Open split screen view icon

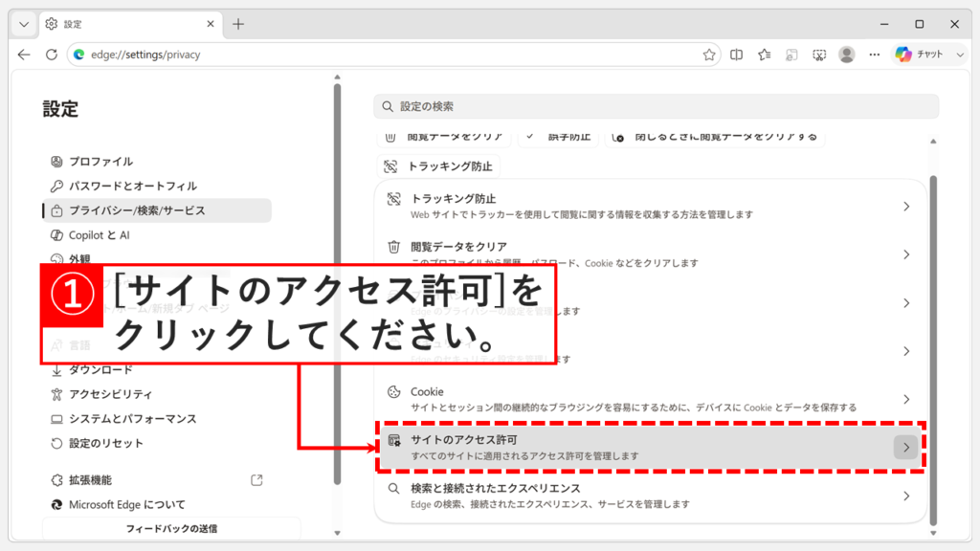(736, 55)
